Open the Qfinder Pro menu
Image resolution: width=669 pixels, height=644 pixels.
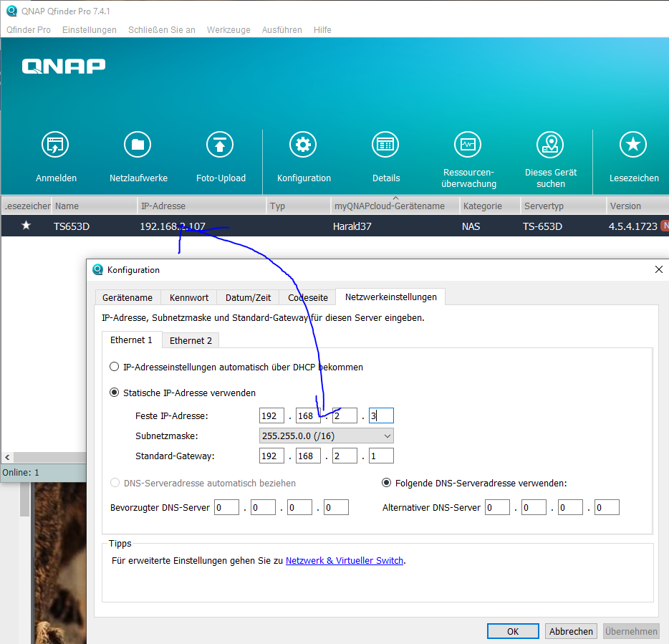click(29, 30)
